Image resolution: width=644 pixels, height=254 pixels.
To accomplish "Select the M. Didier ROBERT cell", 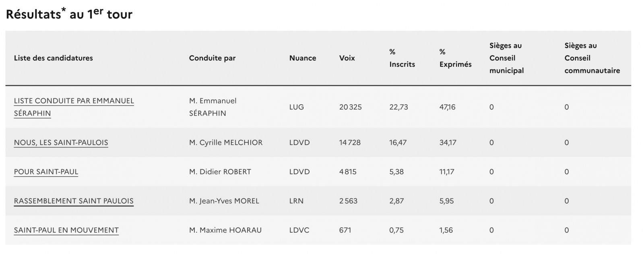I will click(220, 172).
